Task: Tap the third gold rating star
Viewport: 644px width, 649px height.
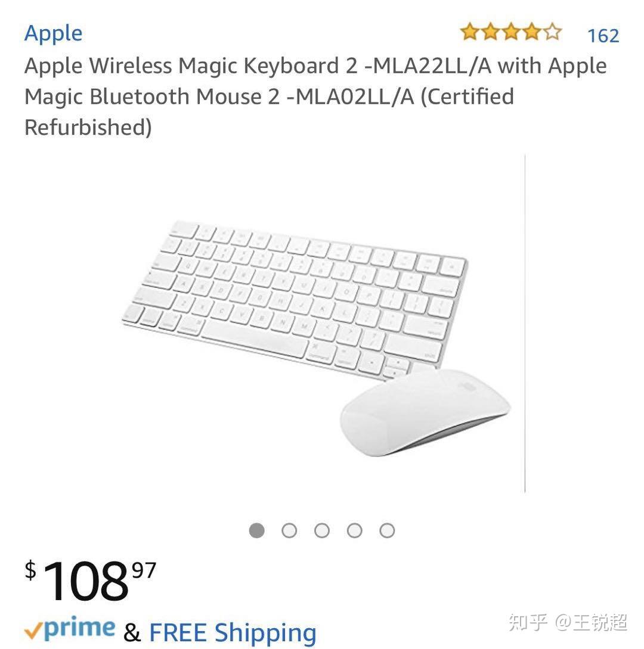Action: coord(511,32)
